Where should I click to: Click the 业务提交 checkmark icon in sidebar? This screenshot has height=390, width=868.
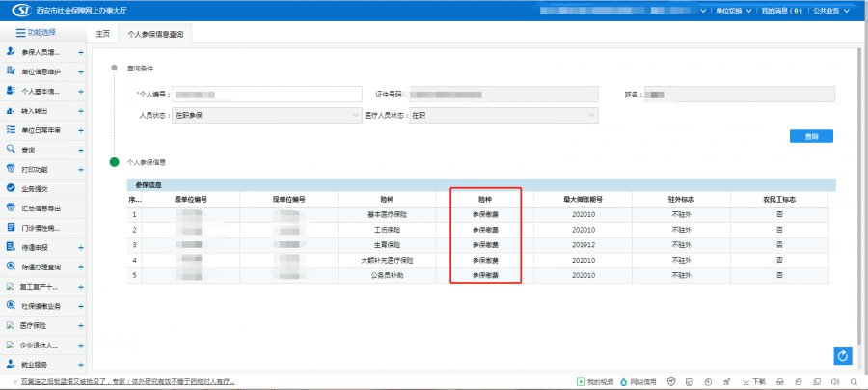tap(11, 188)
